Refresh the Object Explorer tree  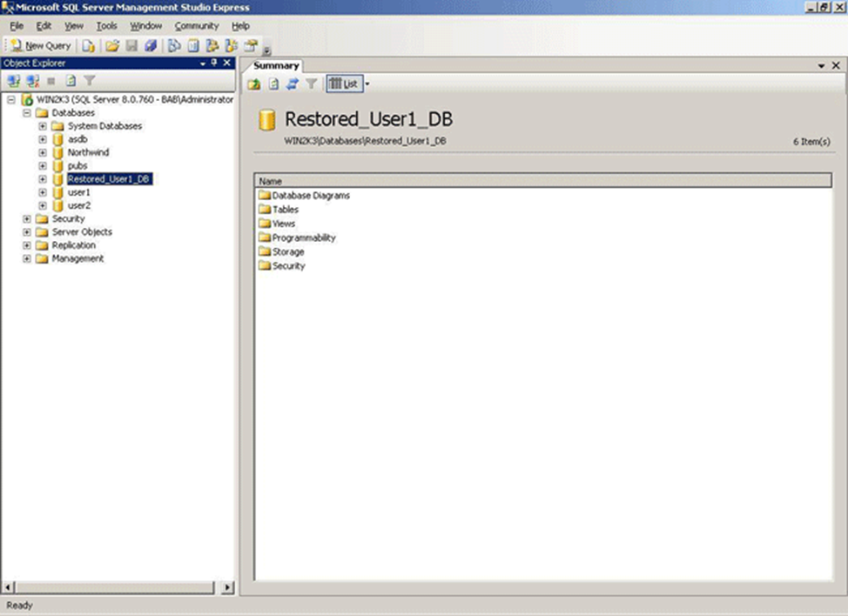[71, 81]
